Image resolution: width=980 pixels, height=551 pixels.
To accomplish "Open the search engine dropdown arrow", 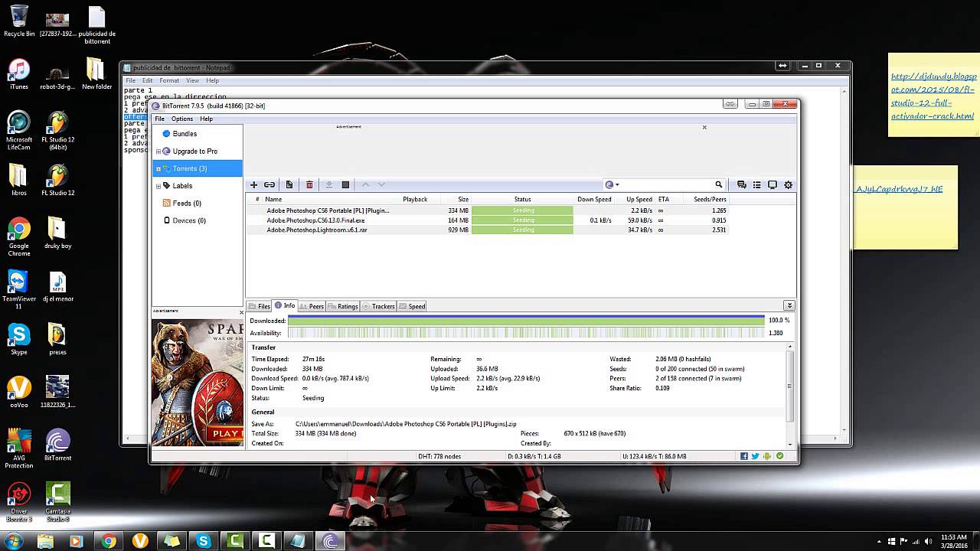I will pyautogui.click(x=617, y=184).
